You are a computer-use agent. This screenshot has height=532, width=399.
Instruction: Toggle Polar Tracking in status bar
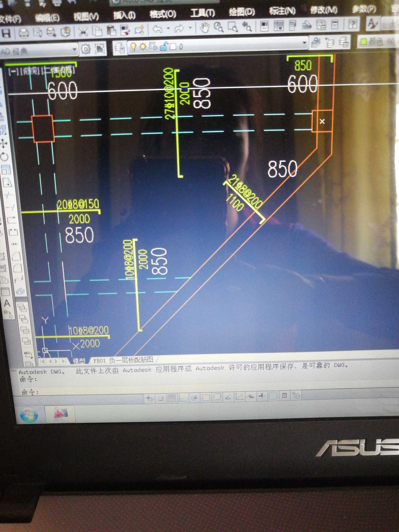(195, 398)
